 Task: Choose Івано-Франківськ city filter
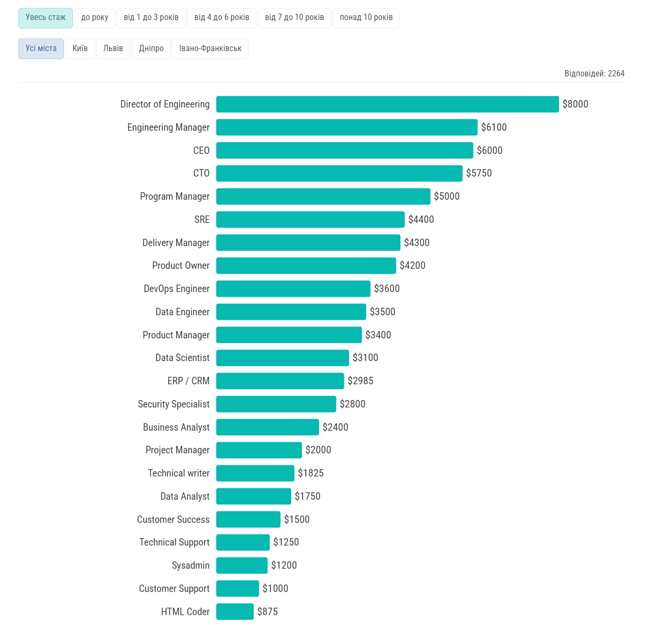(x=210, y=48)
